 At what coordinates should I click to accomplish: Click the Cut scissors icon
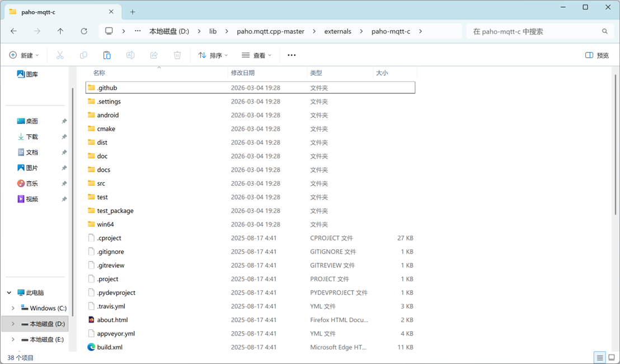coord(60,55)
